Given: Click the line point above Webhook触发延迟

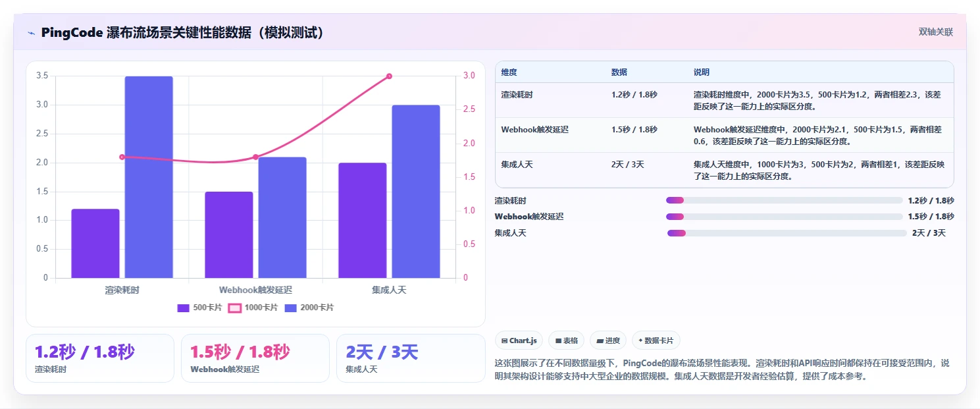Looking at the screenshot, I should point(255,157).
